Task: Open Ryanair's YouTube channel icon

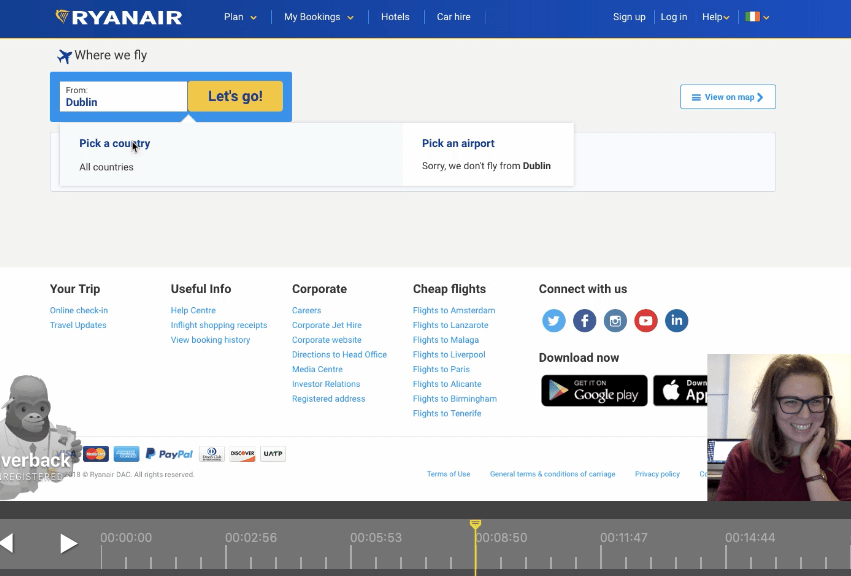Action: (645, 320)
